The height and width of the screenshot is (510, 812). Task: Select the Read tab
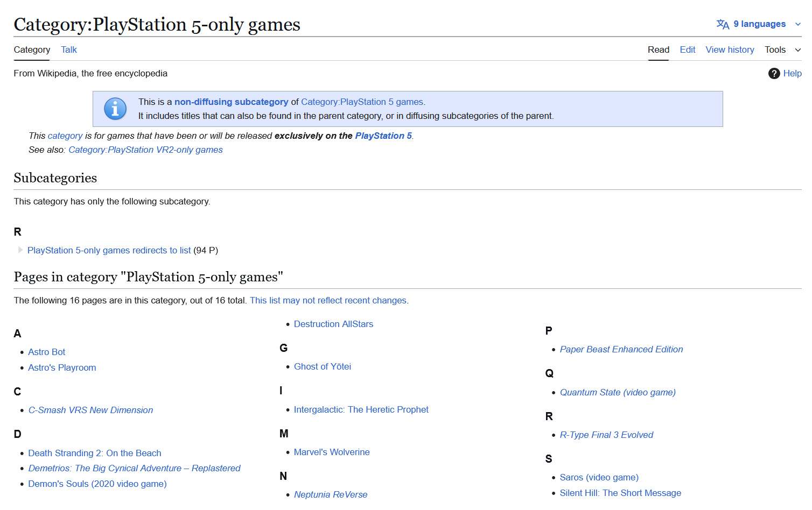pyautogui.click(x=659, y=49)
